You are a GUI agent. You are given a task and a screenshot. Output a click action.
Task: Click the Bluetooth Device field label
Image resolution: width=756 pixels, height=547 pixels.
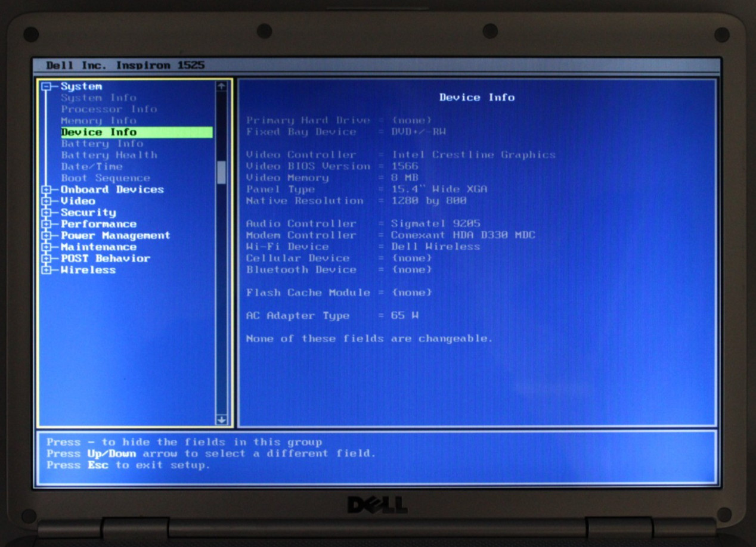[301, 270]
